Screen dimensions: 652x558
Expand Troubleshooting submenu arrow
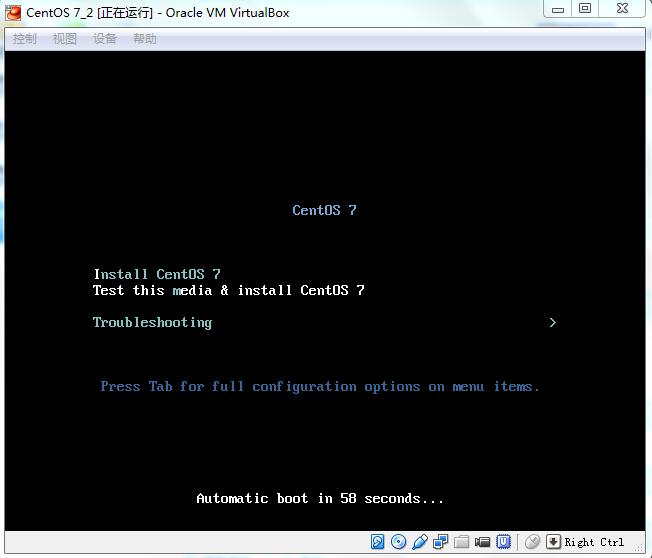[x=552, y=322]
